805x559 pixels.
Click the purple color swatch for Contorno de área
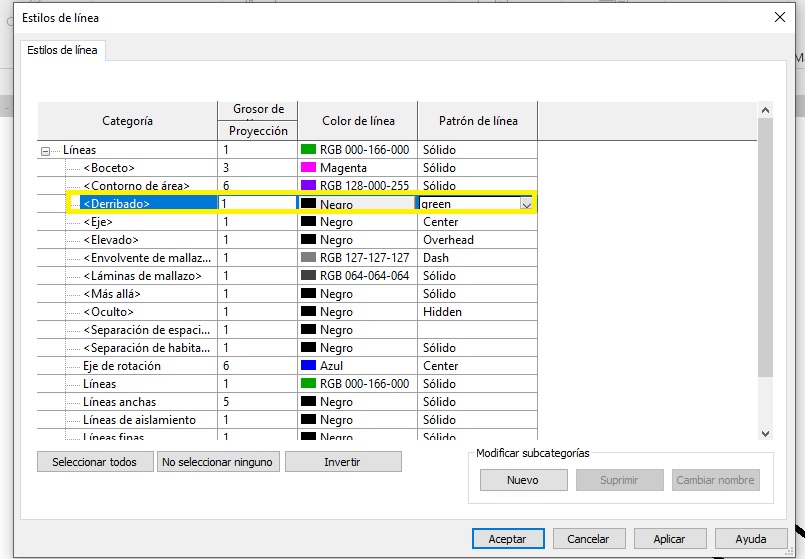click(308, 186)
